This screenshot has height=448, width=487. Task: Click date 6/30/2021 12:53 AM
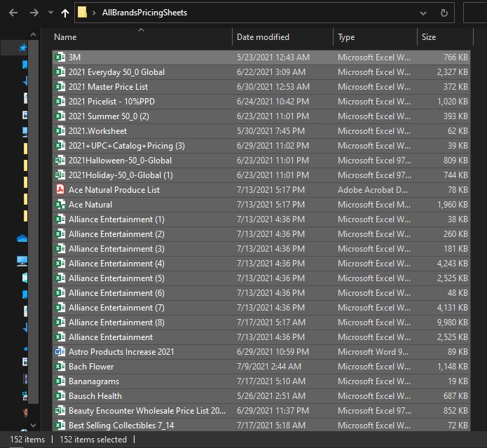(x=273, y=87)
